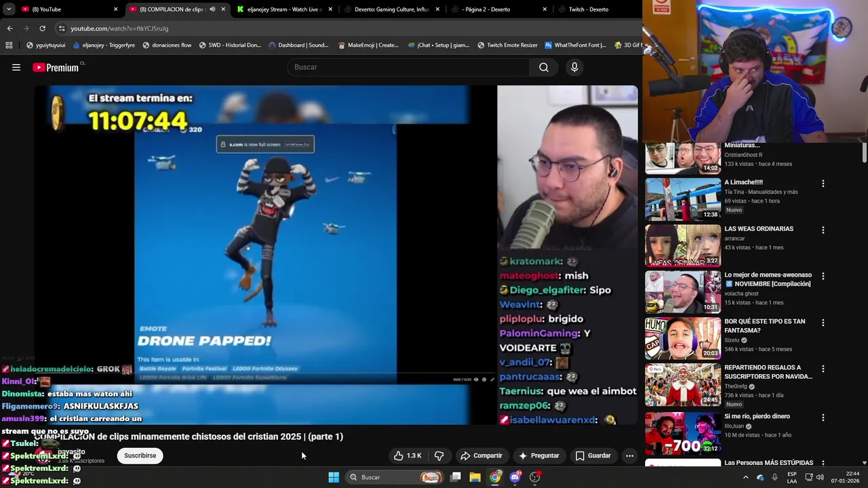Open the OBS icon in taskbar

(x=535, y=477)
